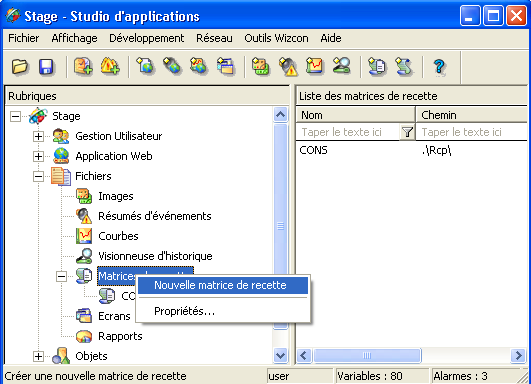
Task: Collapse Matrices de recette node
Action: [61, 276]
